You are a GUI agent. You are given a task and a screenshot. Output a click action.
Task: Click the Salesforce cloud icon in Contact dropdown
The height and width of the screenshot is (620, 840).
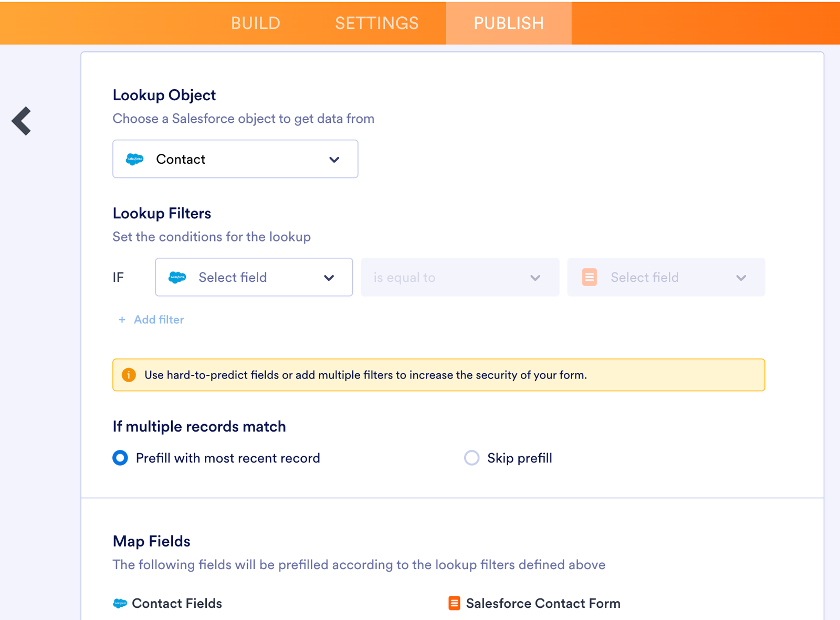(135, 159)
